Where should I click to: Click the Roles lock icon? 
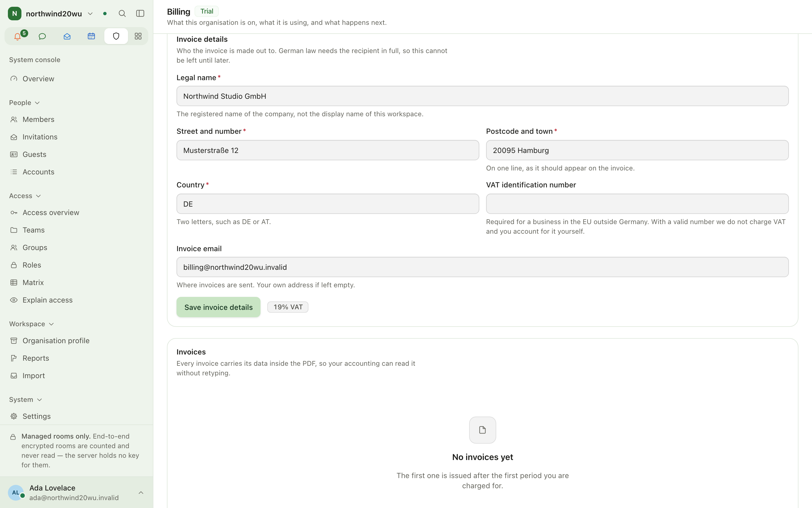(x=14, y=265)
